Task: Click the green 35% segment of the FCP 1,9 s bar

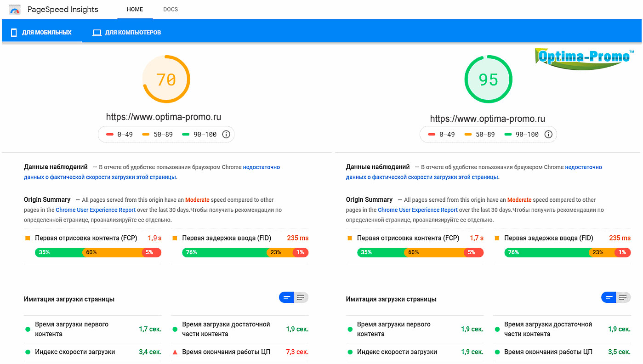Action: (x=59, y=252)
